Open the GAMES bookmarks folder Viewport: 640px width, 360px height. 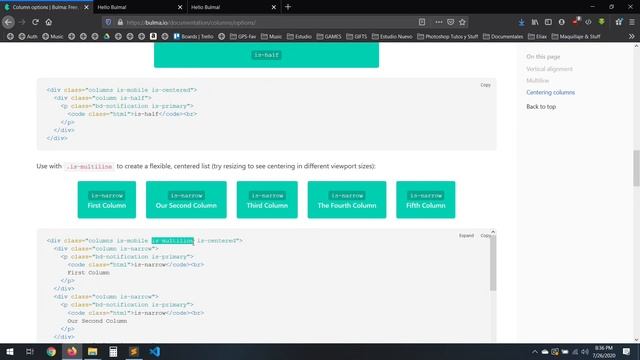[x=329, y=36]
